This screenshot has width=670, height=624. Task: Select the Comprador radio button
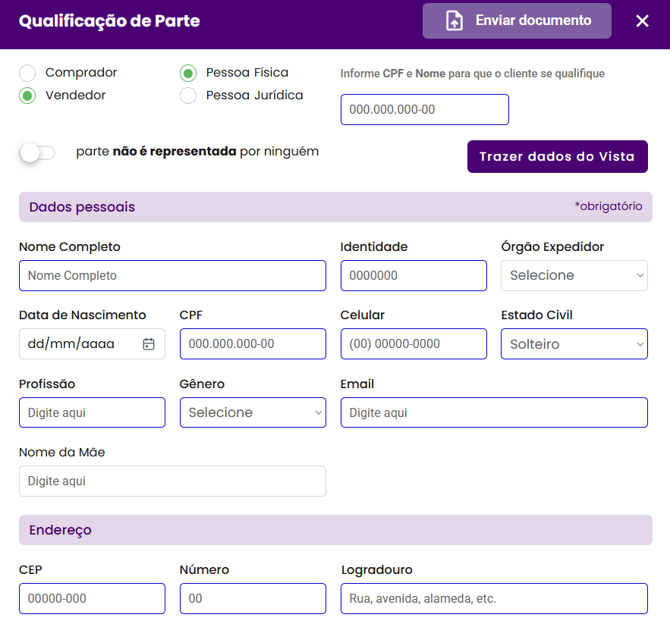(x=28, y=73)
